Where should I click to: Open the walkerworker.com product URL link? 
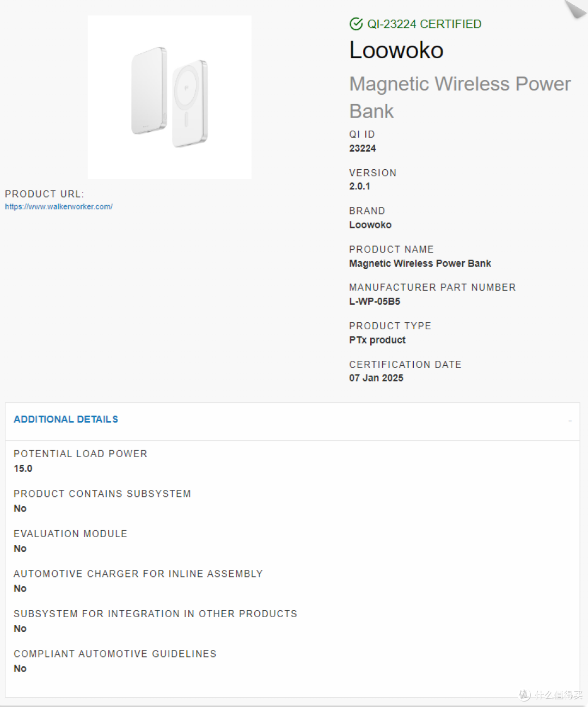[59, 207]
